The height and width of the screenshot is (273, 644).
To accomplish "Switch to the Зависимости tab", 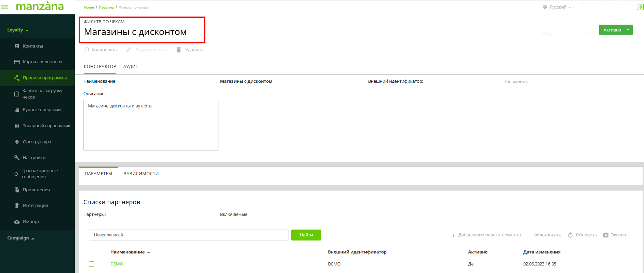I will [x=141, y=174].
